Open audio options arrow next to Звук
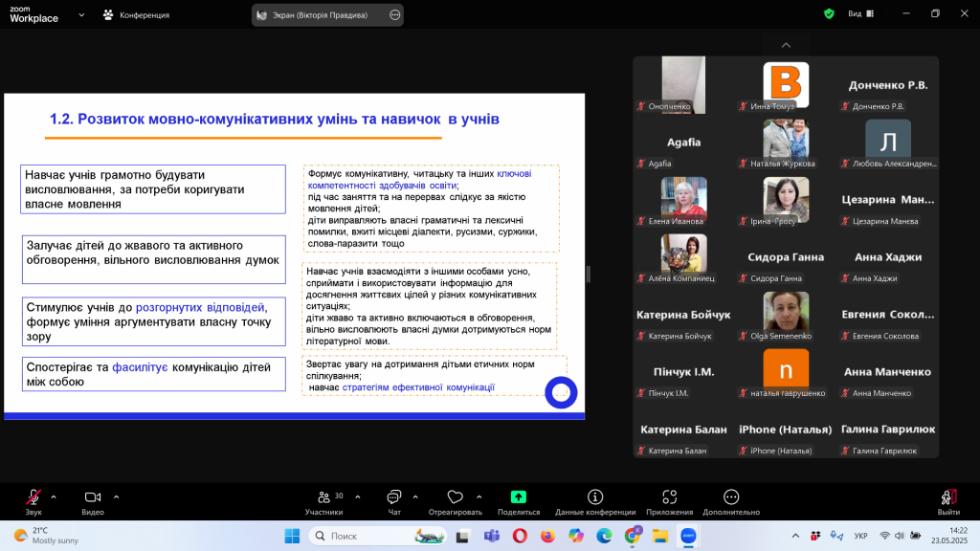 (x=54, y=497)
